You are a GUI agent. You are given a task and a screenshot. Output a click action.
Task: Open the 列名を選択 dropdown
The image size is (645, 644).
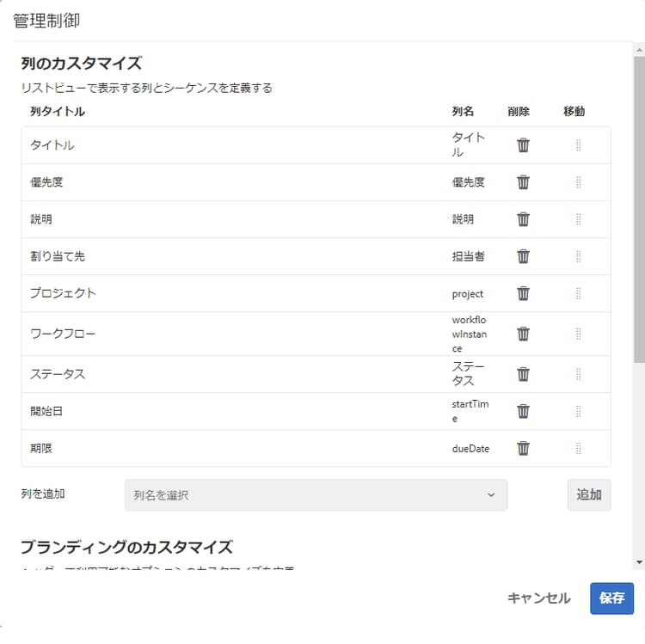coord(316,494)
